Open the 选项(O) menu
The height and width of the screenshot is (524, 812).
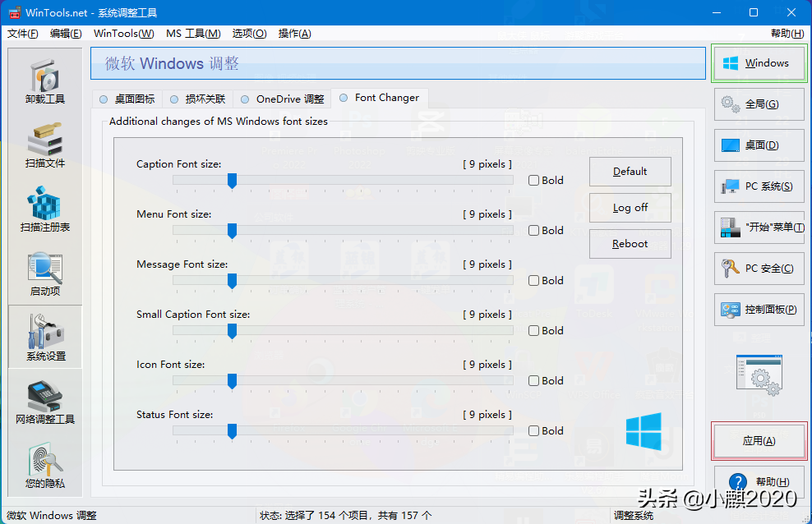pyautogui.click(x=249, y=34)
